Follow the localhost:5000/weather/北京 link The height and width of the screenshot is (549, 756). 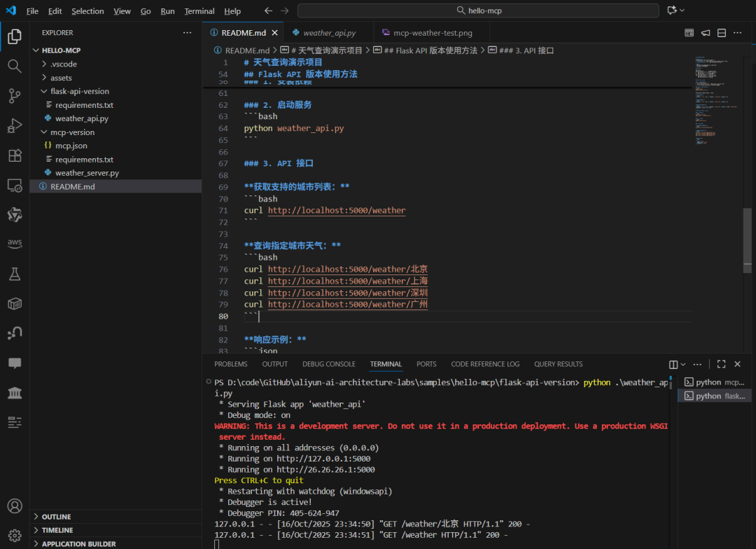click(347, 269)
